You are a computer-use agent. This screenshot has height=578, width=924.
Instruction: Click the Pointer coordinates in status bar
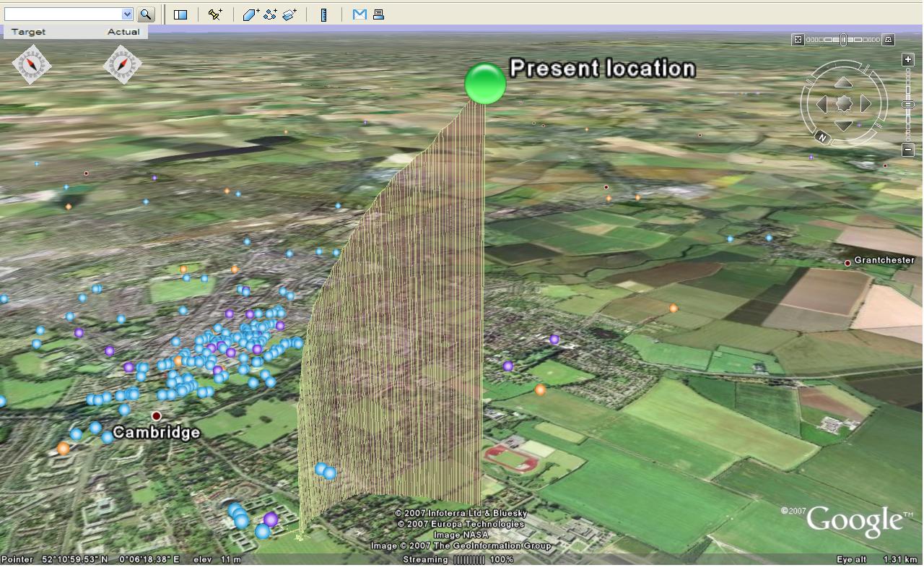tap(90, 559)
